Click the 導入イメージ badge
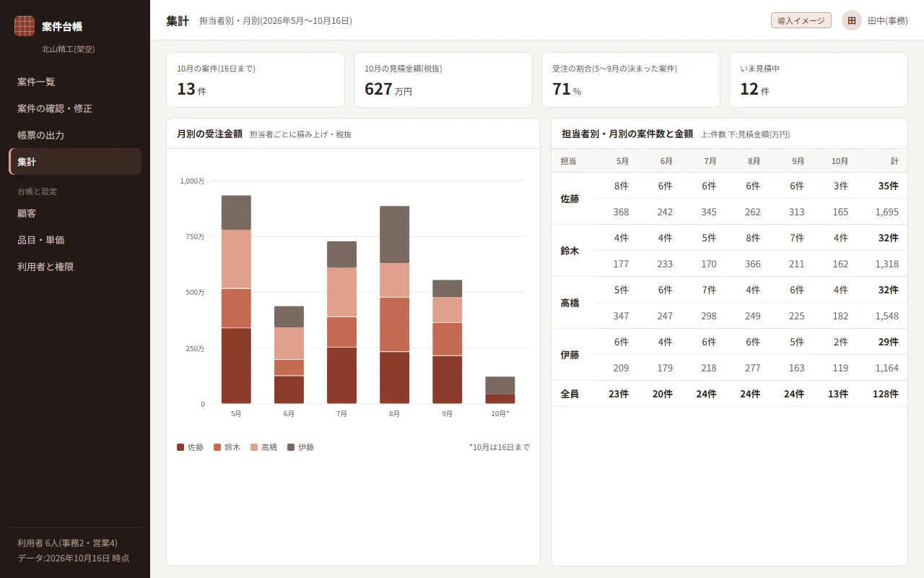The height and width of the screenshot is (578, 924). tap(801, 20)
